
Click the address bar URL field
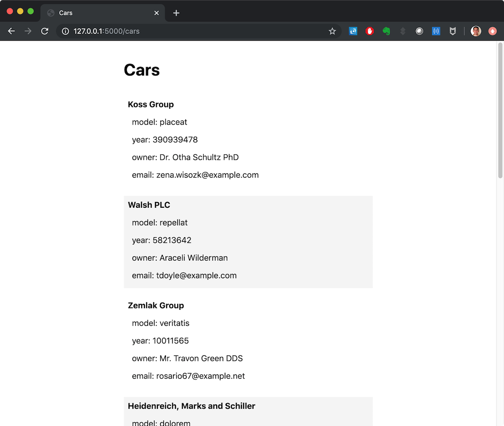[189, 31]
